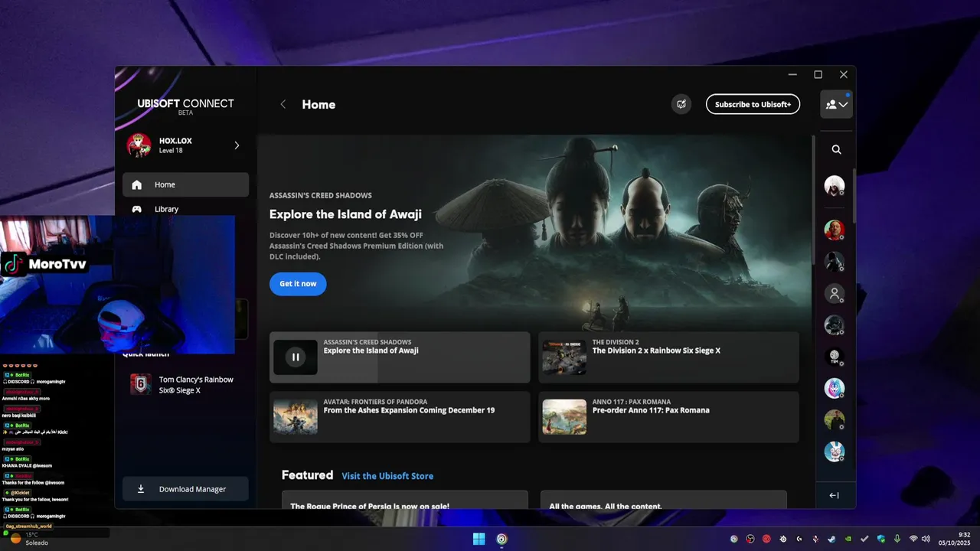Open the friends panel dropdown button

(836, 104)
